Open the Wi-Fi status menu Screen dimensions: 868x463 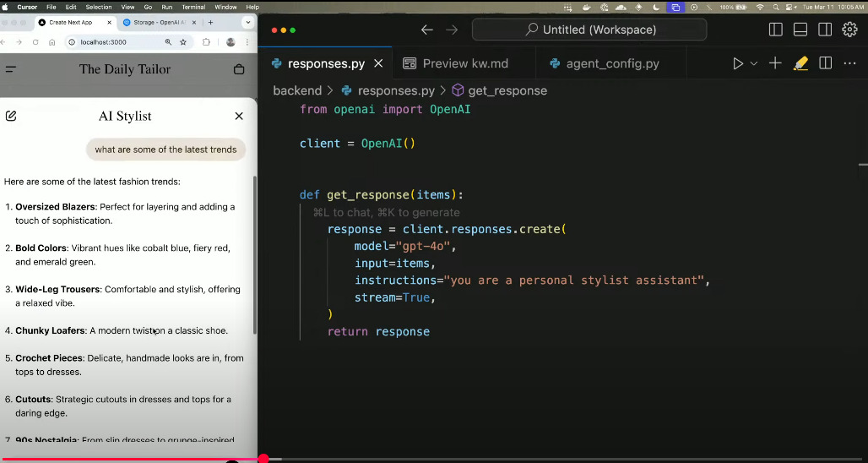point(760,8)
